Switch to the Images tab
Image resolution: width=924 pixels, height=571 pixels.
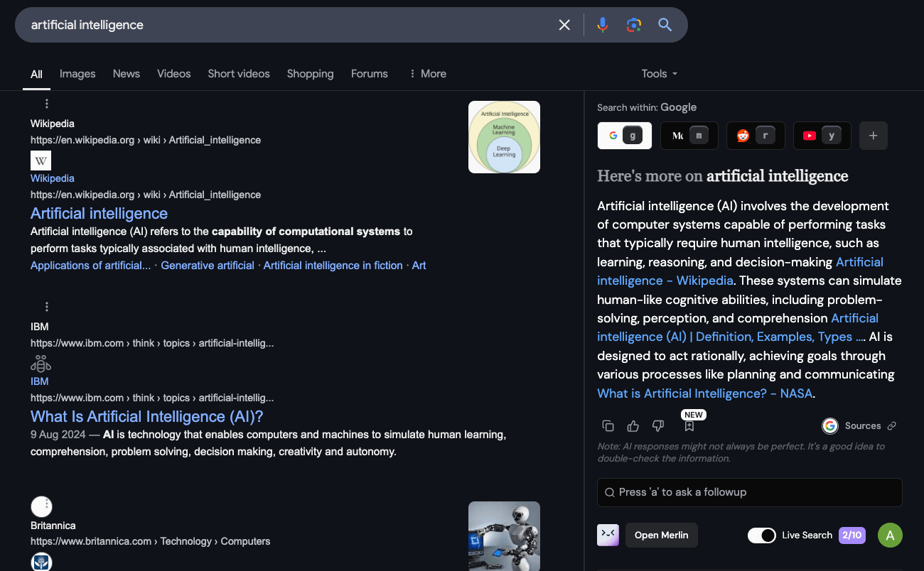coord(77,74)
